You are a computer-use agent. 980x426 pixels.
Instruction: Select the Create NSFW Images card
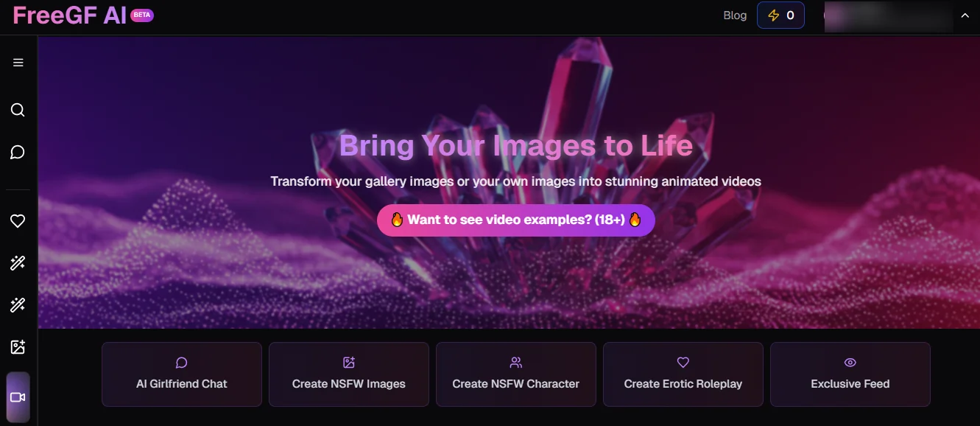point(349,374)
